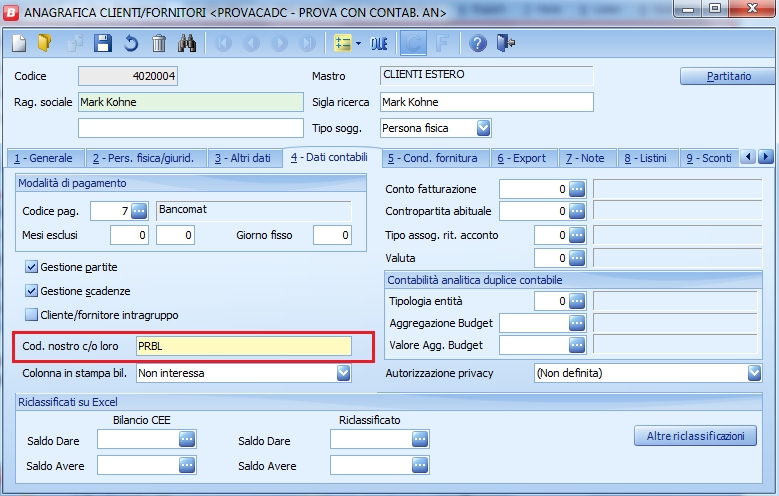
Task: Exit form with the door icon
Action: [x=506, y=43]
